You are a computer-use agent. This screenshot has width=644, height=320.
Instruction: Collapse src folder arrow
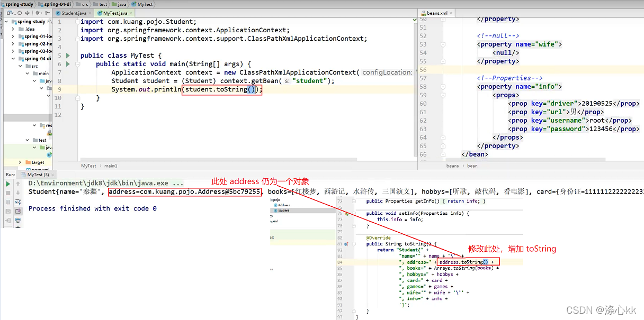(21, 66)
